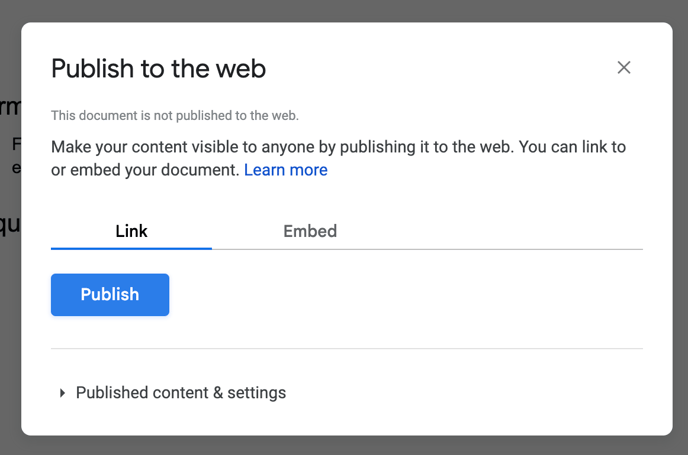Click the dimmed background left of the dialog
The image size is (688, 455).
pyautogui.click(x=10, y=300)
